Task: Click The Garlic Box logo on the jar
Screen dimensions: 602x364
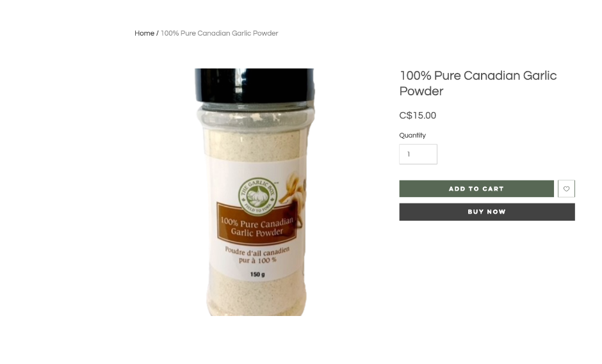Action: 257,196
